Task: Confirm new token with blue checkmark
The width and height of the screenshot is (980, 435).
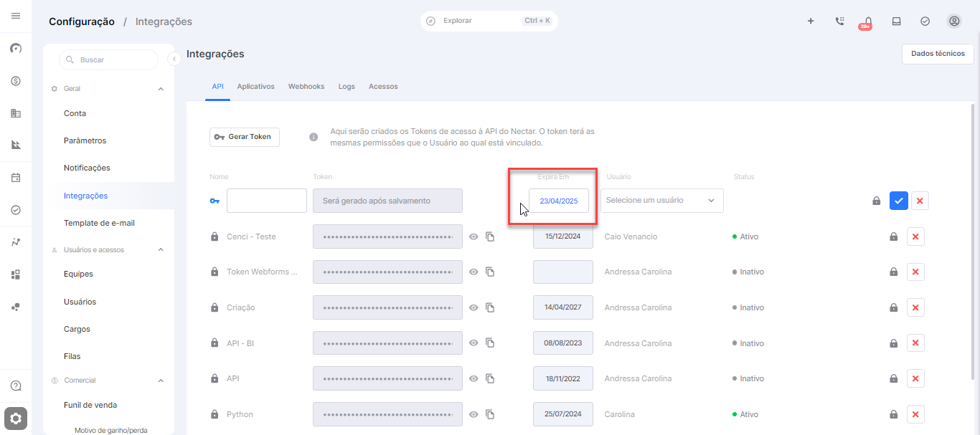Action: 898,201
